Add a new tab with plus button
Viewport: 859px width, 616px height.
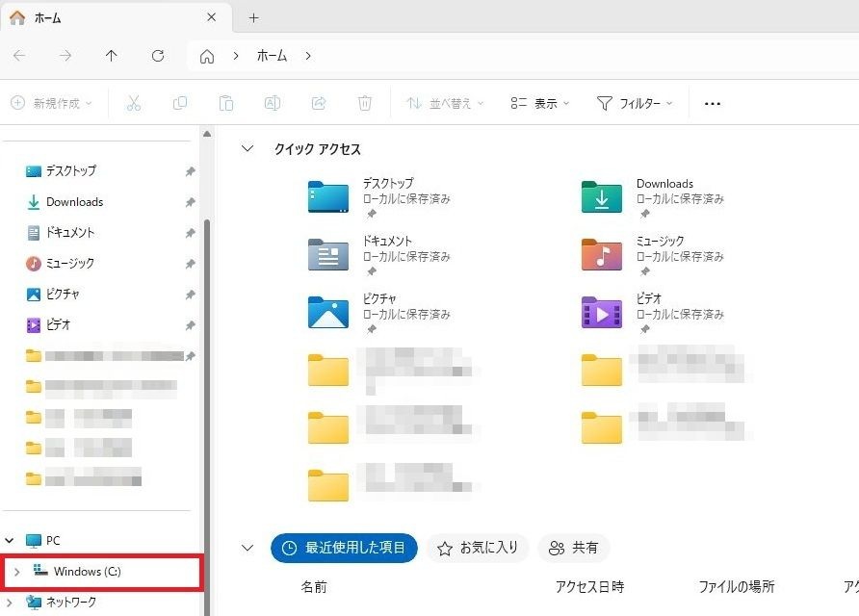(254, 18)
